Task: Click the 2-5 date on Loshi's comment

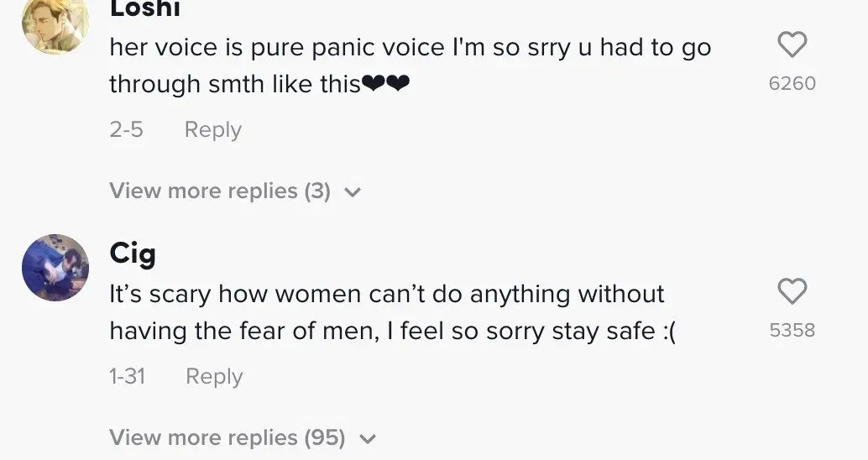Action: coord(126,130)
